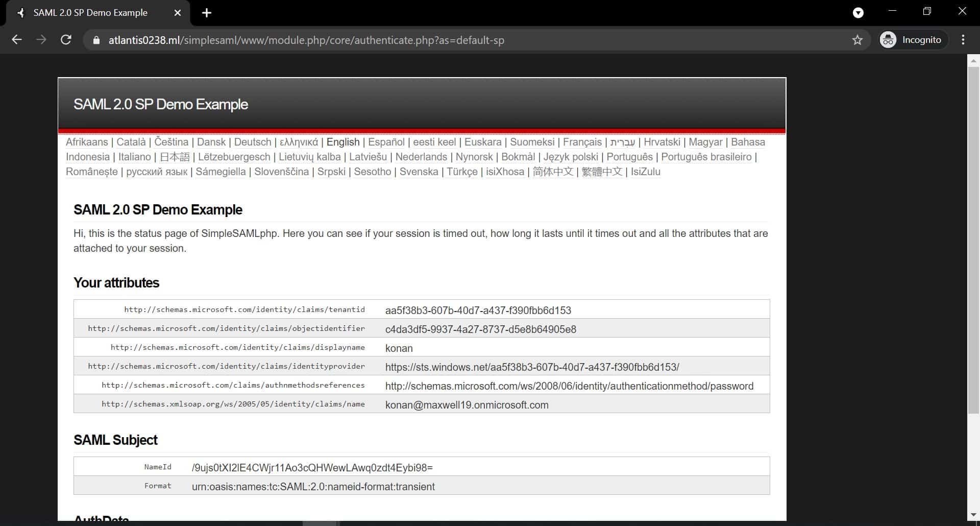
Task: Switch language to Euskara
Action: 483,142
